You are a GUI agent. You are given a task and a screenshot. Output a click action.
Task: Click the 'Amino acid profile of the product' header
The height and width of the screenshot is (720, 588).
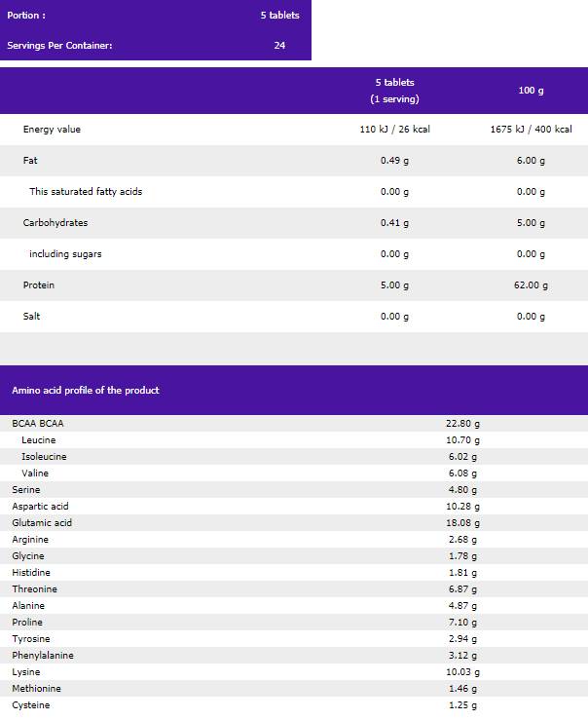[86, 391]
